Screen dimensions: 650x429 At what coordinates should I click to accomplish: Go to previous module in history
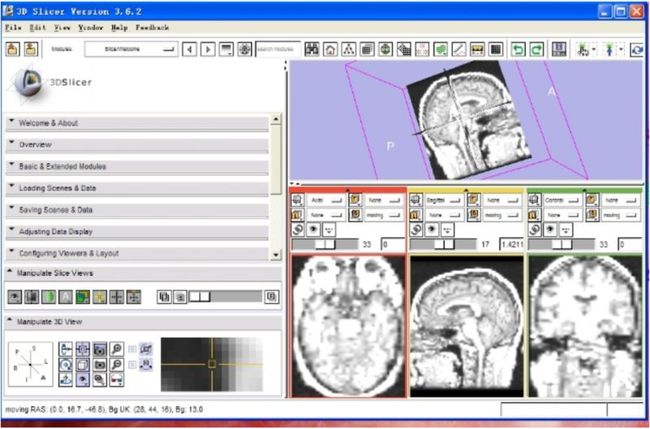coord(189,50)
